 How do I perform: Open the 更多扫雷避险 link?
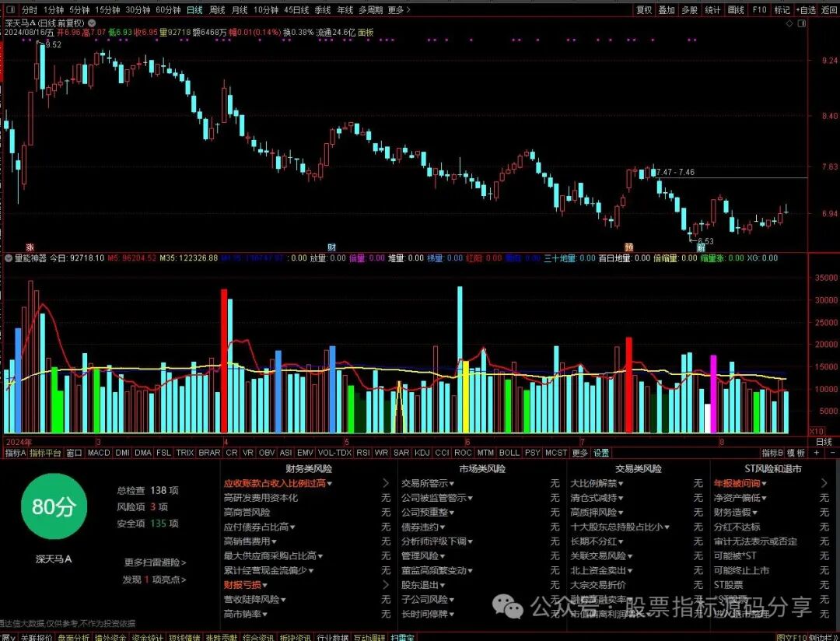[155, 562]
